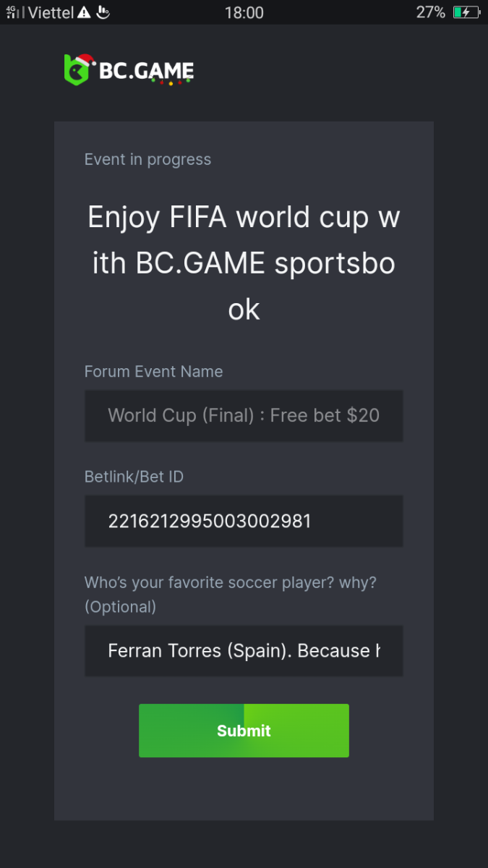Click the "Forum Event Name" label
The height and width of the screenshot is (868, 488).
tap(153, 372)
